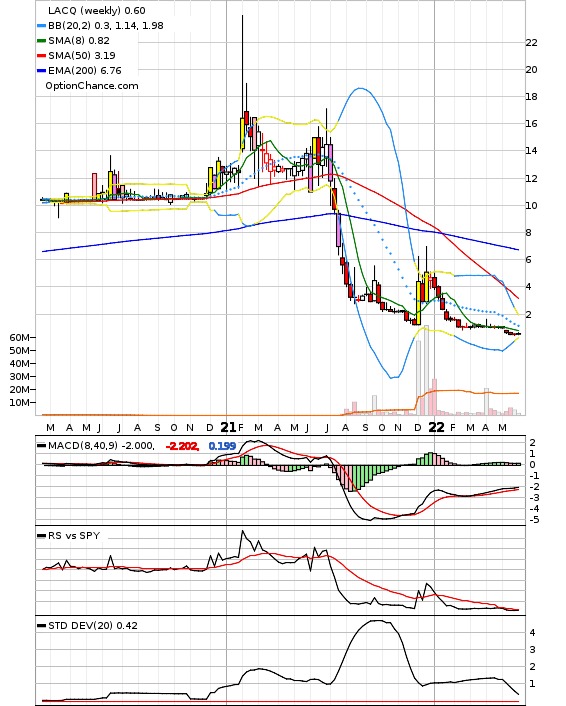Click the green SMA(8) legend swatch

pos(41,41)
